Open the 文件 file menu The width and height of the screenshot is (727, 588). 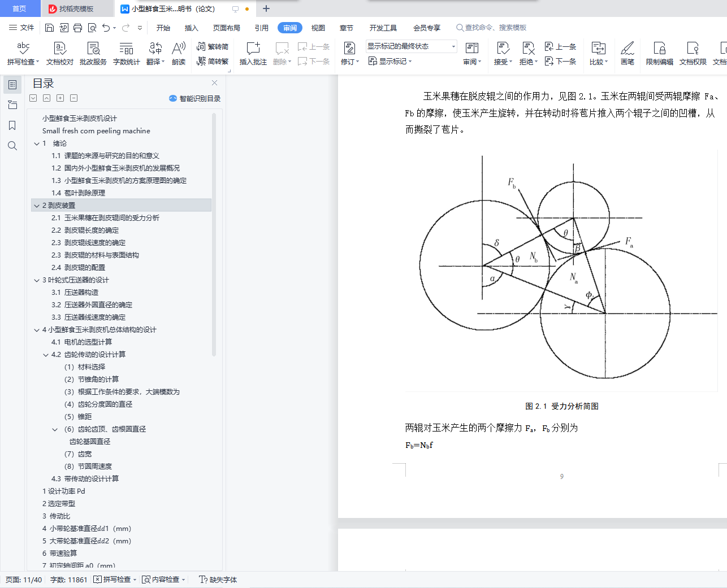coord(21,28)
